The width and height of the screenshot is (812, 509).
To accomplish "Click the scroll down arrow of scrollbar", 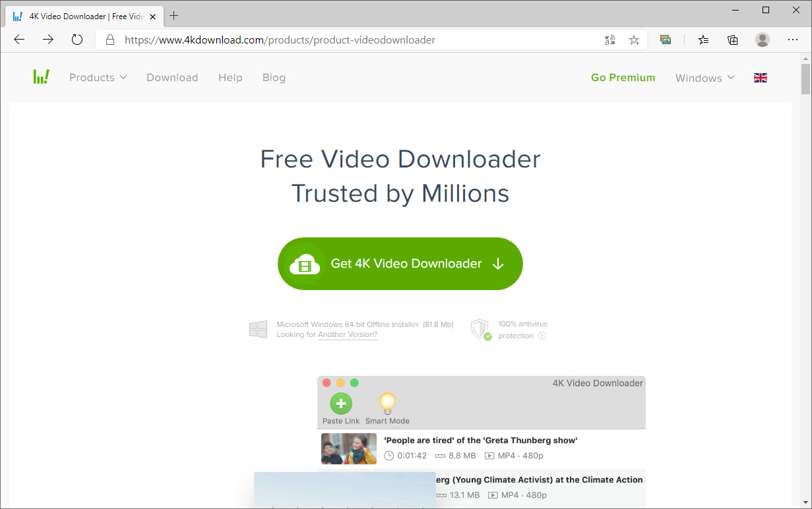I will pyautogui.click(x=805, y=503).
